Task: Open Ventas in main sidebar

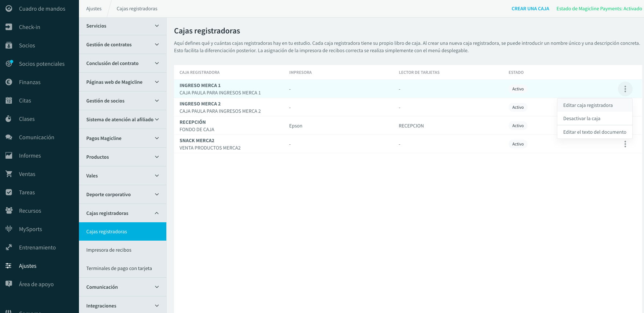Action: tap(39, 174)
